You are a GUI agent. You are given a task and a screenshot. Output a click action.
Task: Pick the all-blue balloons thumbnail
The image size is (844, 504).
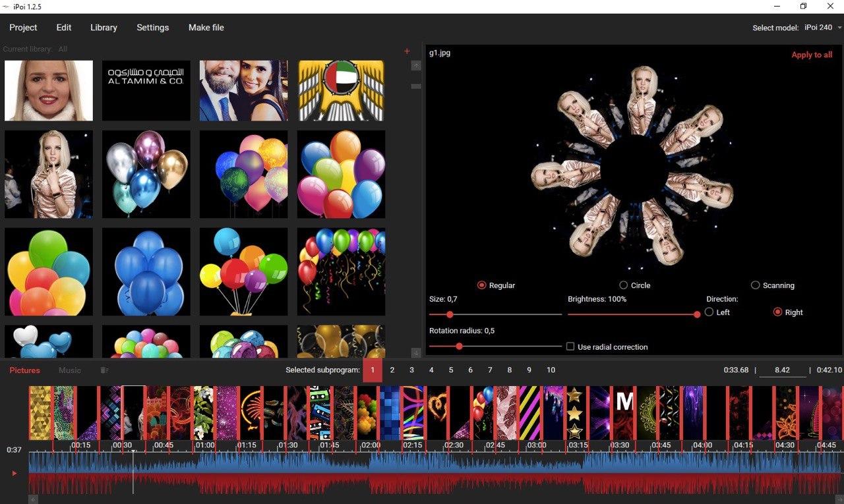[146, 271]
